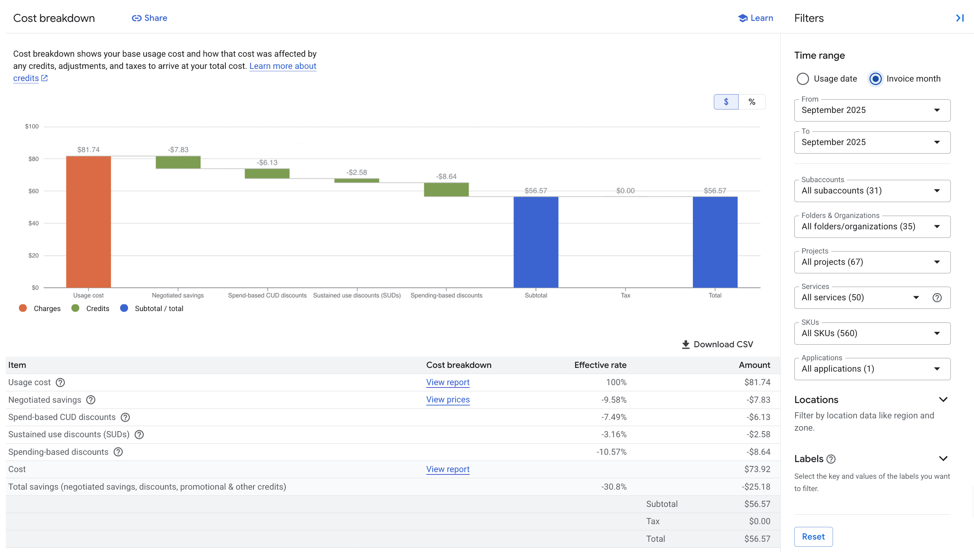Screen dimensions: 974x560
Task: Click the help icon beside Spending-based discounts
Action: [118, 452]
